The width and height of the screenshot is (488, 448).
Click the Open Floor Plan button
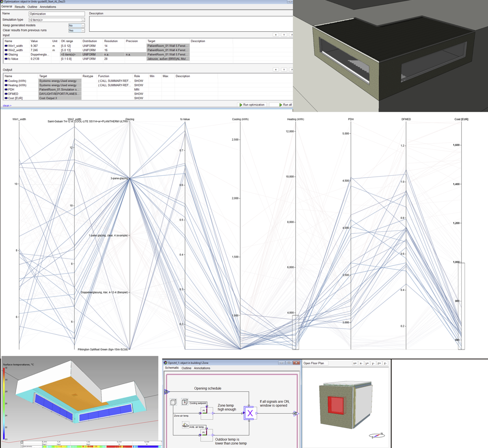pos(314,363)
